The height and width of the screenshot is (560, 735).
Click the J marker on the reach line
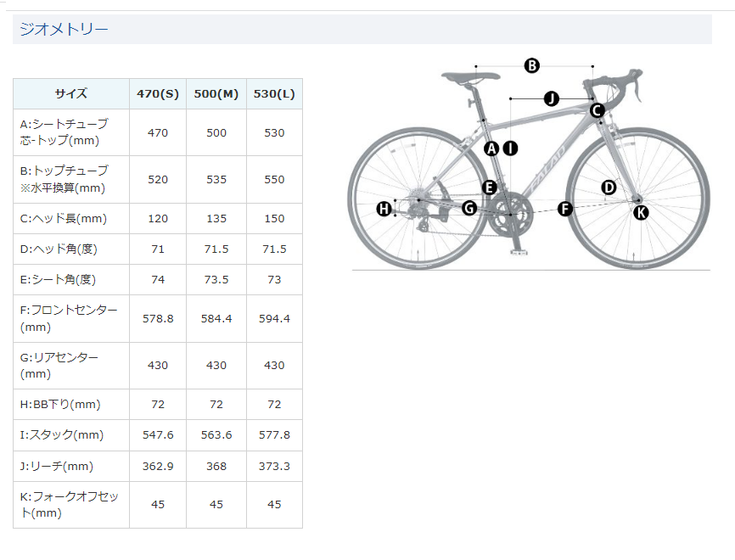tap(552, 99)
